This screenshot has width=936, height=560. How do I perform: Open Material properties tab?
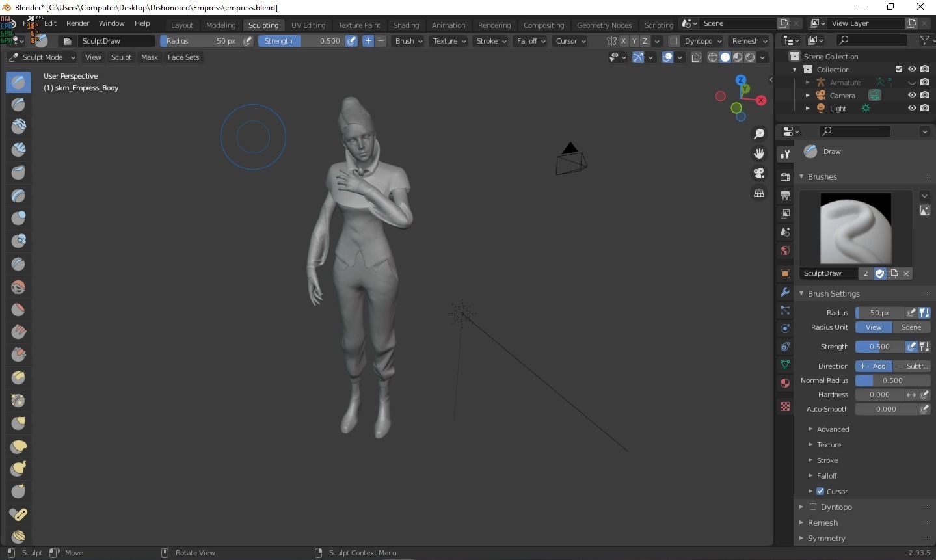(785, 383)
